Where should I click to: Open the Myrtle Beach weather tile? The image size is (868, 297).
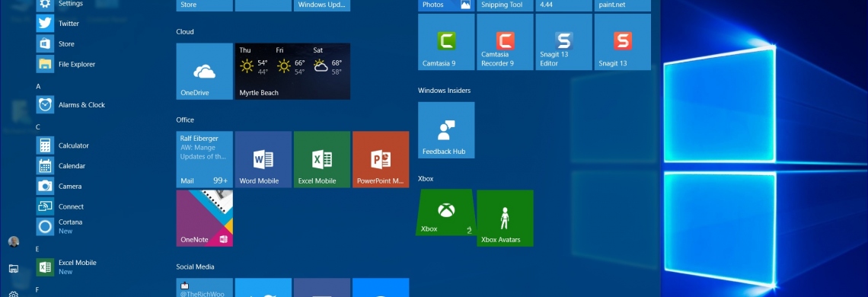(292, 72)
